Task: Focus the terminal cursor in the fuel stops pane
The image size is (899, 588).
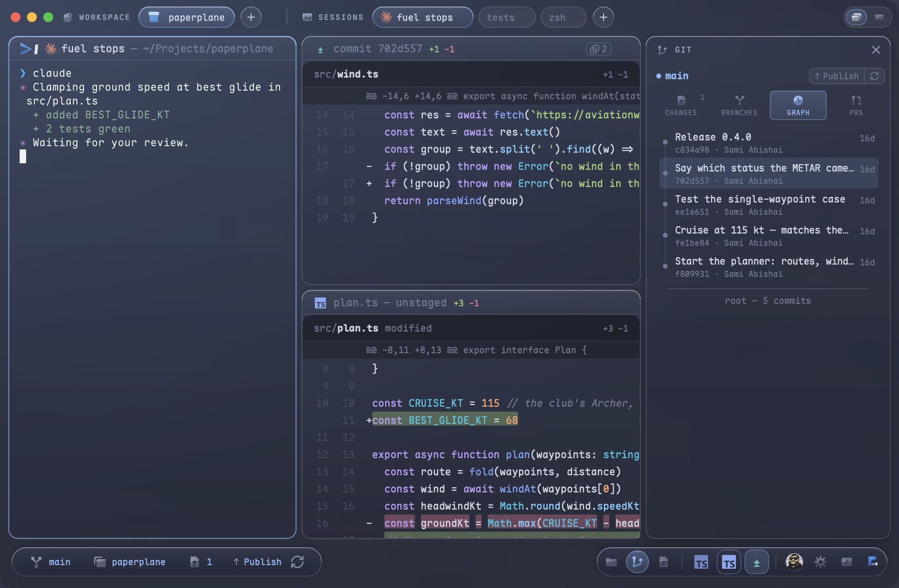Action: (x=23, y=156)
